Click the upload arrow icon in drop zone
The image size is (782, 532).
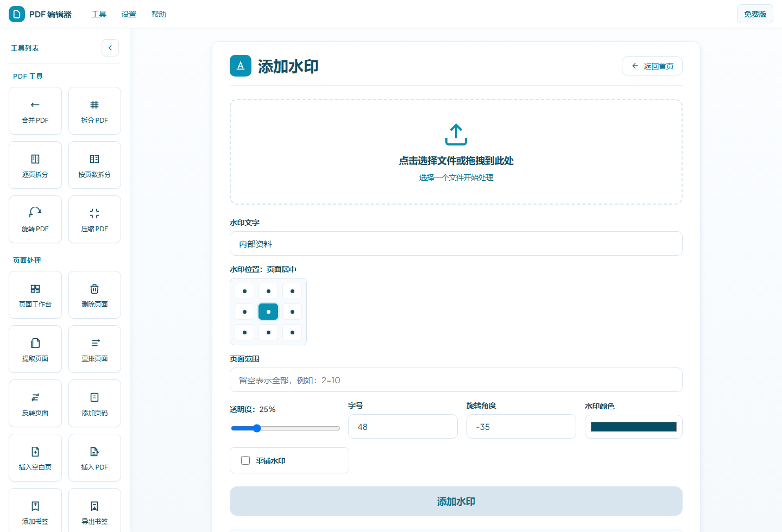(456, 135)
